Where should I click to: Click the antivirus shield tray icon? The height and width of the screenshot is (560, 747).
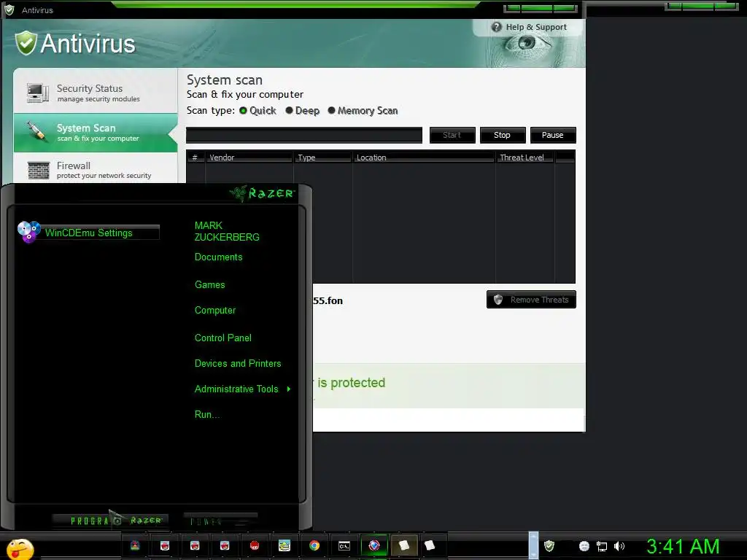549,545
